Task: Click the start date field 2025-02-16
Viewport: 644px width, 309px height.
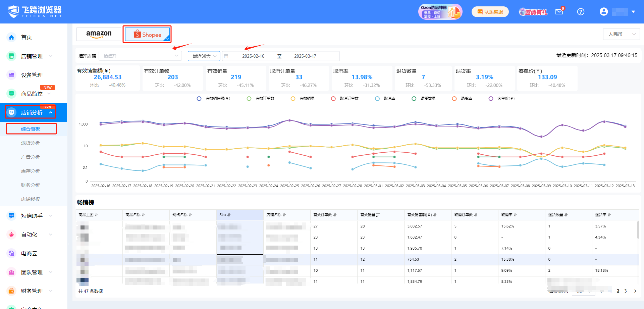Action: [x=253, y=56]
